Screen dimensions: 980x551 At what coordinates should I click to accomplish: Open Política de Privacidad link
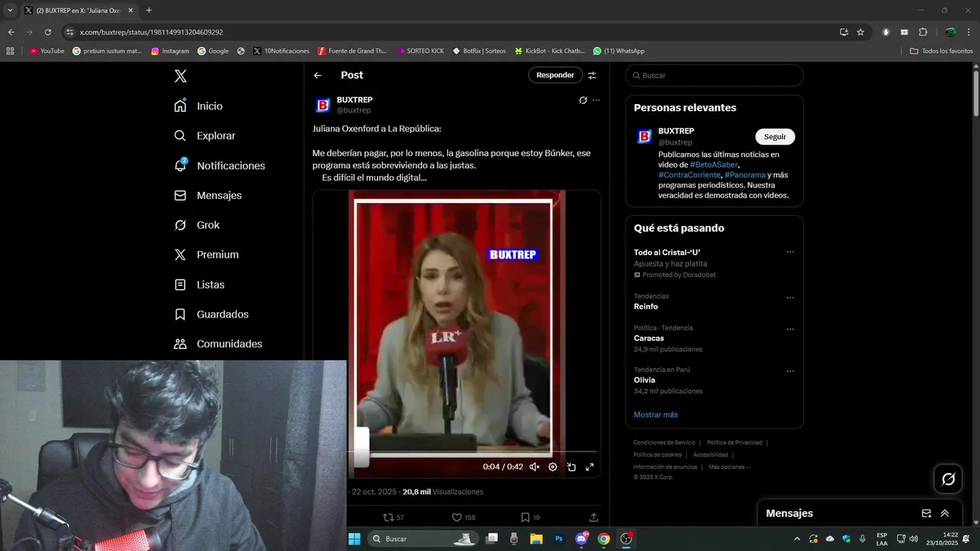[x=734, y=442]
